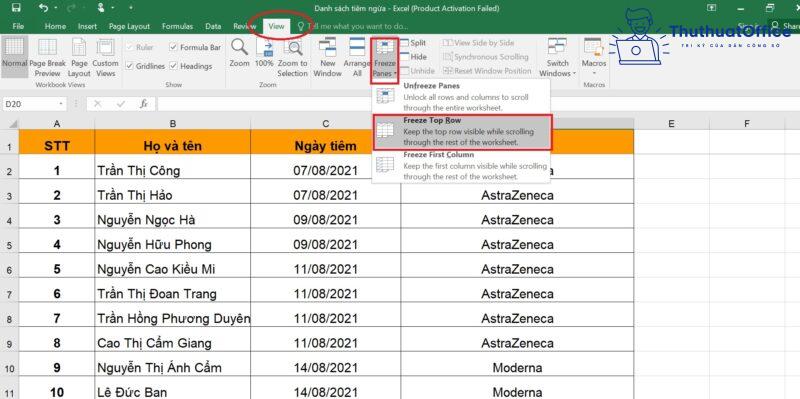
Task: Choose Freeze First Column option
Action: pyautogui.click(x=462, y=165)
